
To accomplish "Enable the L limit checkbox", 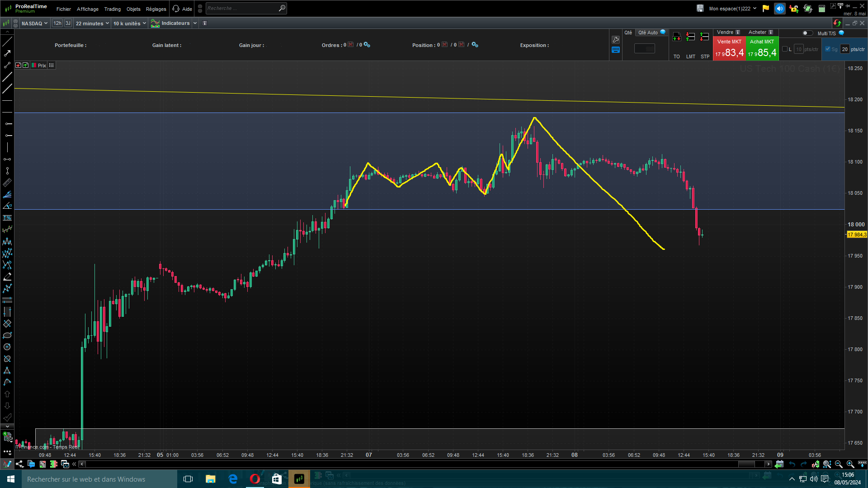I will (x=785, y=49).
